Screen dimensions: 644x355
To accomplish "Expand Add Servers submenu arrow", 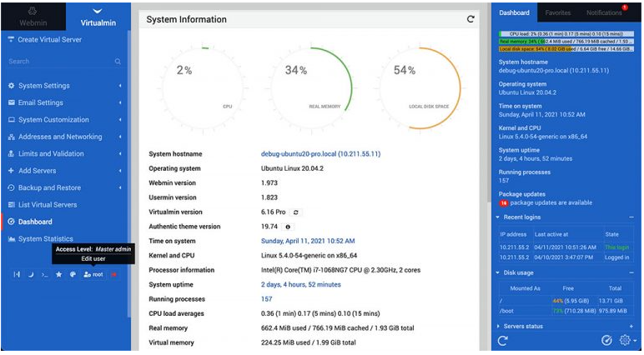I will coord(120,171).
